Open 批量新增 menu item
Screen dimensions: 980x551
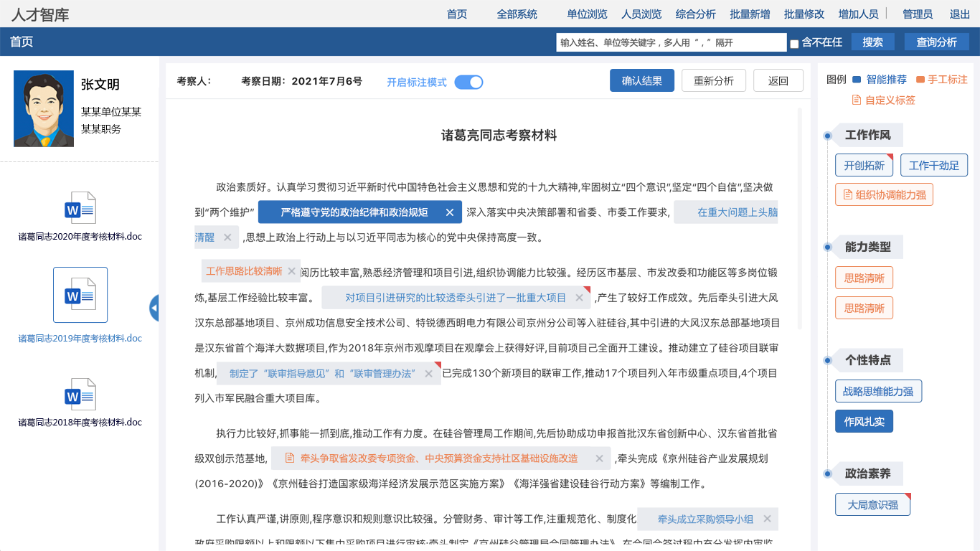pos(750,14)
